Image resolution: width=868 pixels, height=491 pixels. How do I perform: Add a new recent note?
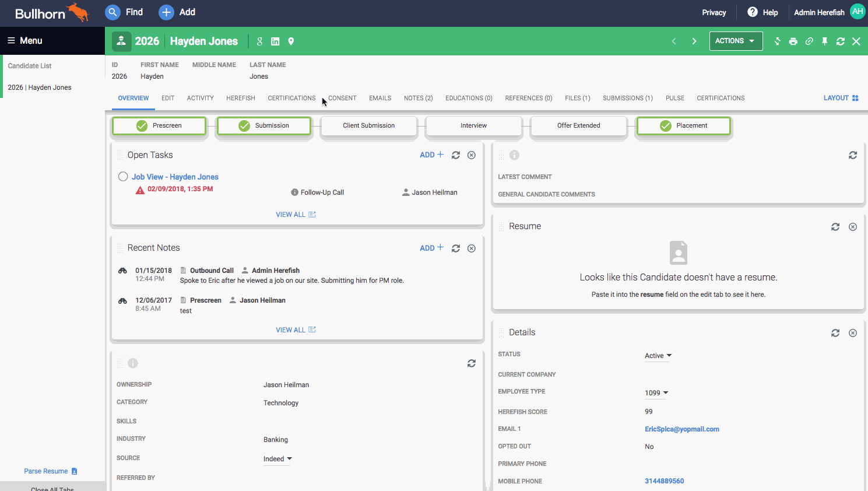click(432, 248)
